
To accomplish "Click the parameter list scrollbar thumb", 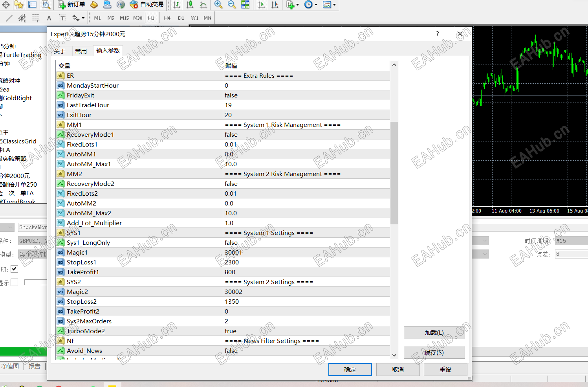I will point(394,173).
